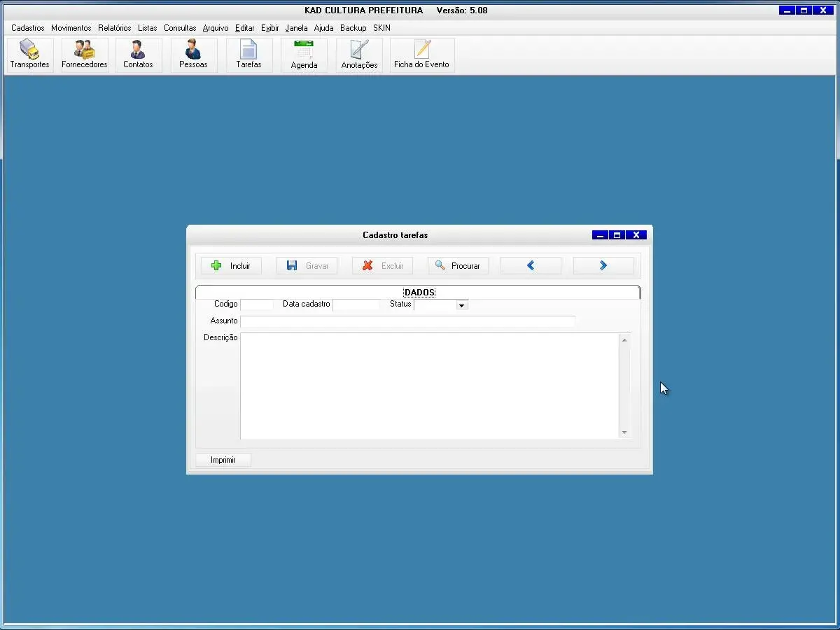Focus the Codigo input field
Viewport: 840px width, 630px height.
point(257,304)
